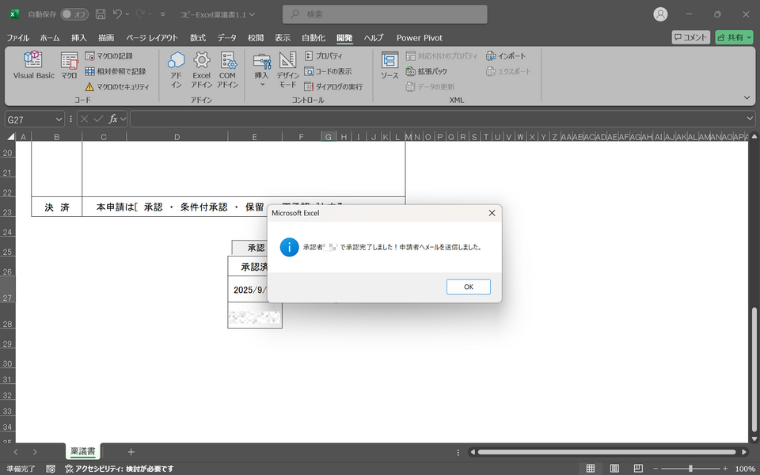Image resolution: width=760 pixels, height=475 pixels.
Task: Toggle the 自動保存 AutoSave switch
Action: tap(74, 14)
